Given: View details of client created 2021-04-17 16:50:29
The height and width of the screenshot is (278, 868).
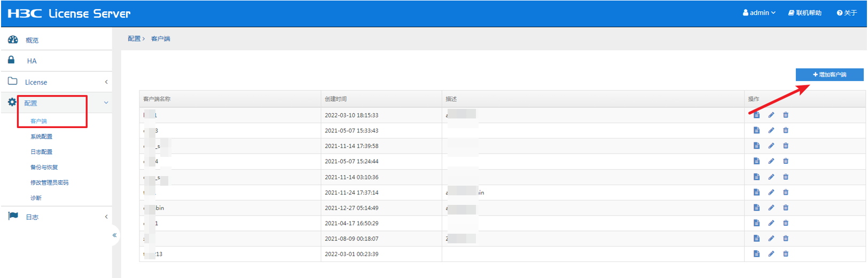Looking at the screenshot, I should 756,223.
